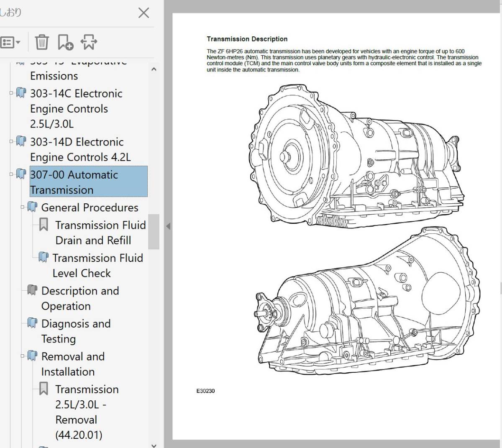Go to Diagnosis and Testing bookmark

76,331
